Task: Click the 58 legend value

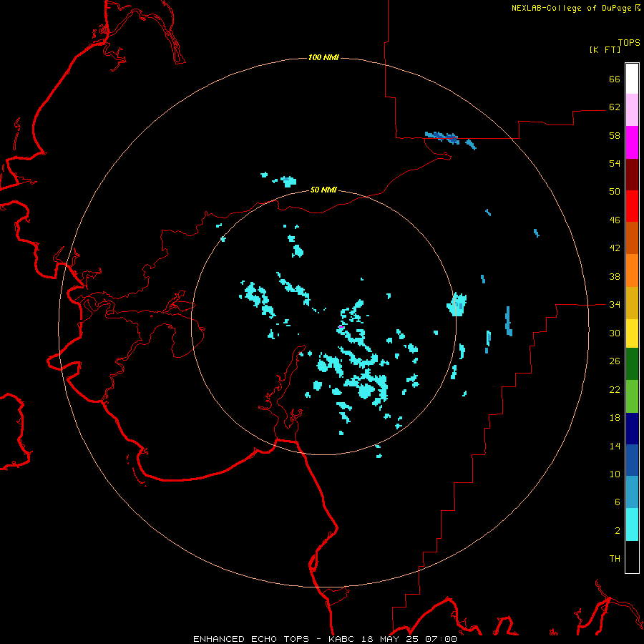Action: click(615, 135)
